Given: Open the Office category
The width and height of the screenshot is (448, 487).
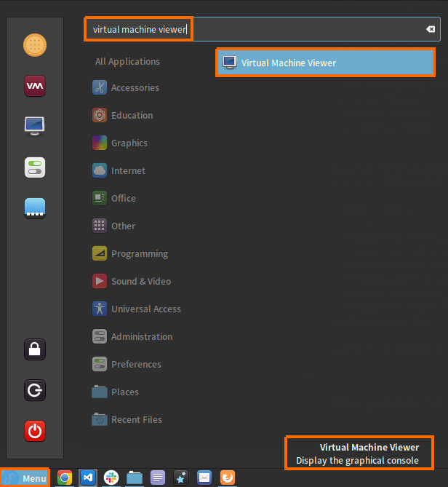Looking at the screenshot, I should pyautogui.click(x=114, y=198).
